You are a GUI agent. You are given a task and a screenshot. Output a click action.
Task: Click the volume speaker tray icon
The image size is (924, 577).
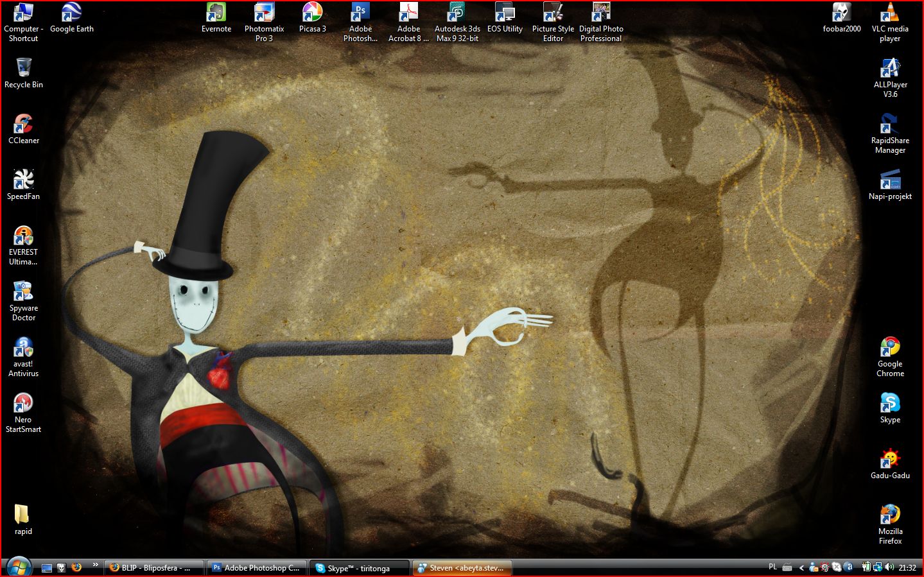coord(889,567)
